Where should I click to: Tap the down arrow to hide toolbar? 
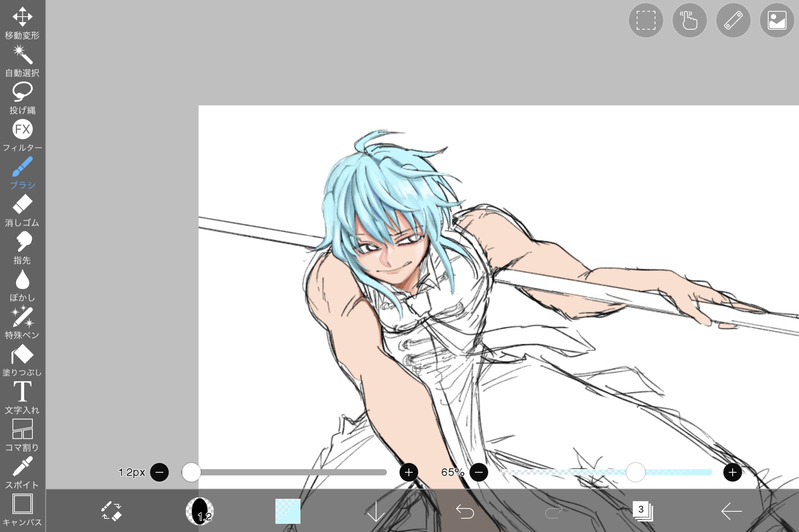tap(376, 511)
